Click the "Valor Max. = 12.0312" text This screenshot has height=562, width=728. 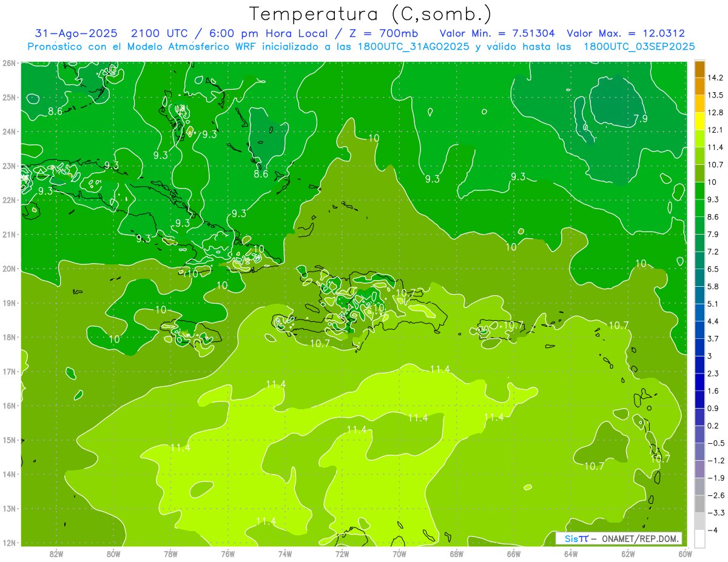(x=626, y=33)
